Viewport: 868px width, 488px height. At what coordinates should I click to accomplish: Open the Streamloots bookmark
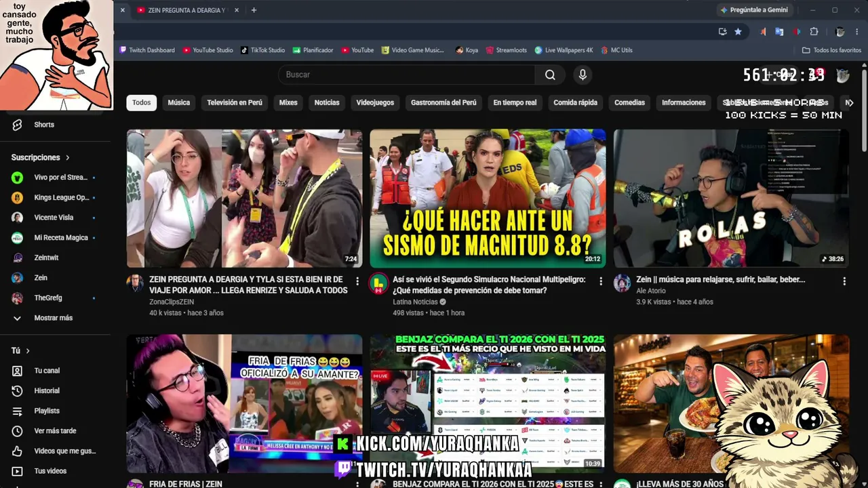pyautogui.click(x=506, y=50)
